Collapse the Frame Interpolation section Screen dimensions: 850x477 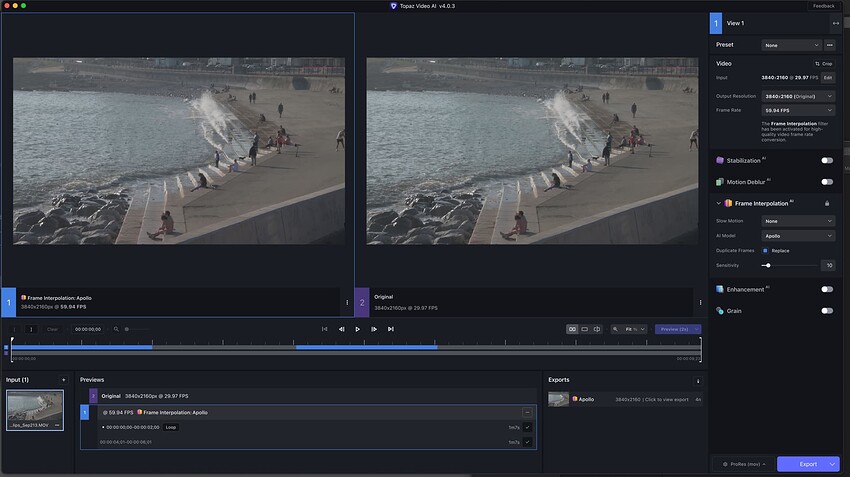coord(718,203)
